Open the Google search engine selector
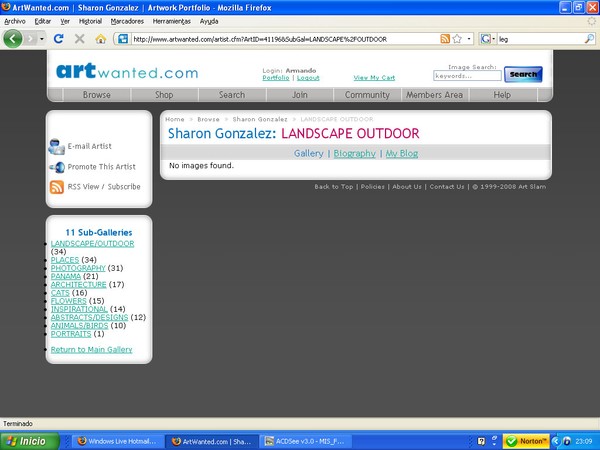This screenshot has height=450, width=600. [488, 39]
